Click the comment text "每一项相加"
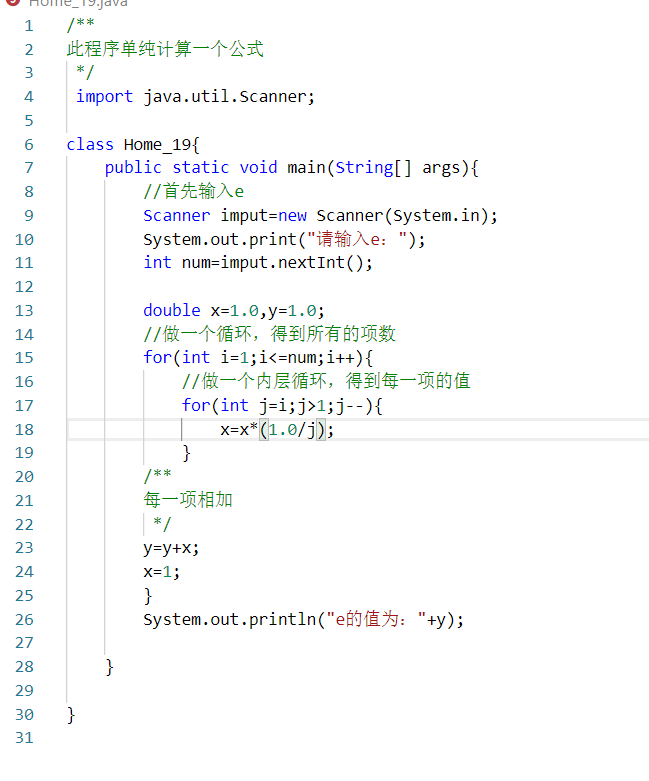649x781 pixels. click(x=188, y=500)
